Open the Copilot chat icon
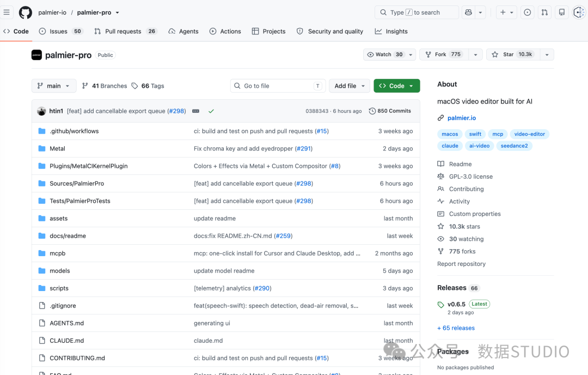 (468, 13)
